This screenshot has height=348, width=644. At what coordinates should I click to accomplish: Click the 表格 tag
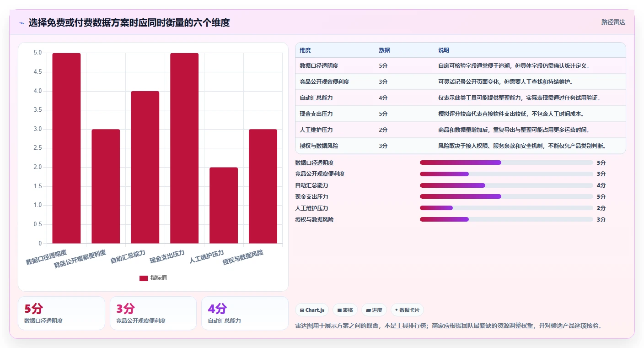click(345, 310)
